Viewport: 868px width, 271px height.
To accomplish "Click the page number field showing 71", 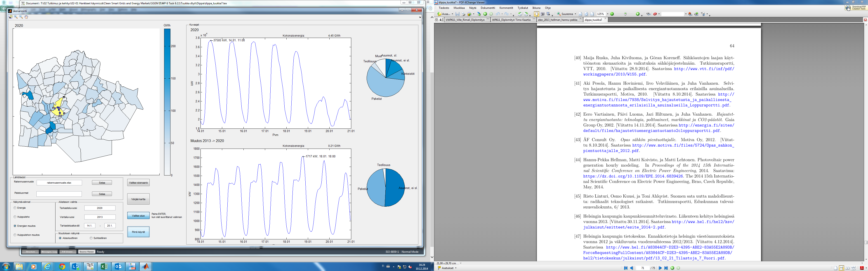I will pyautogui.click(x=643, y=268).
